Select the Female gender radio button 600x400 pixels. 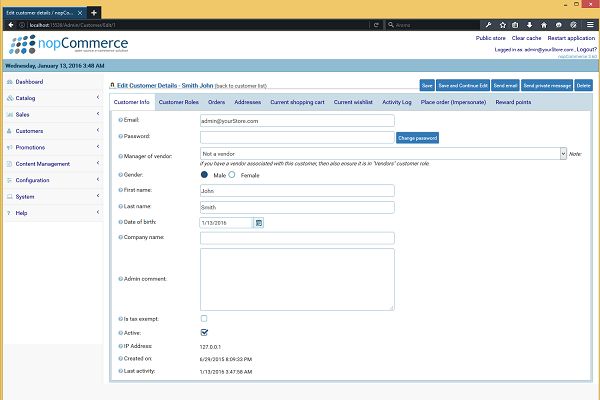tap(232, 174)
